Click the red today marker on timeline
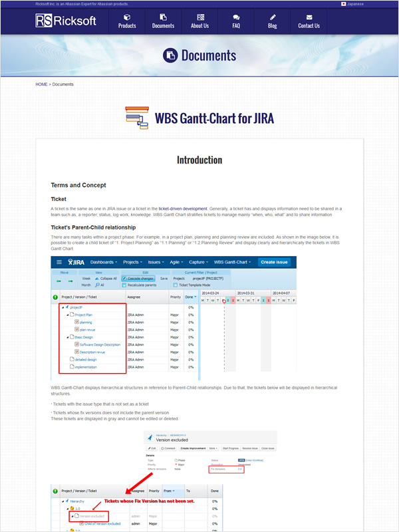399x532 pixels. pos(224,302)
